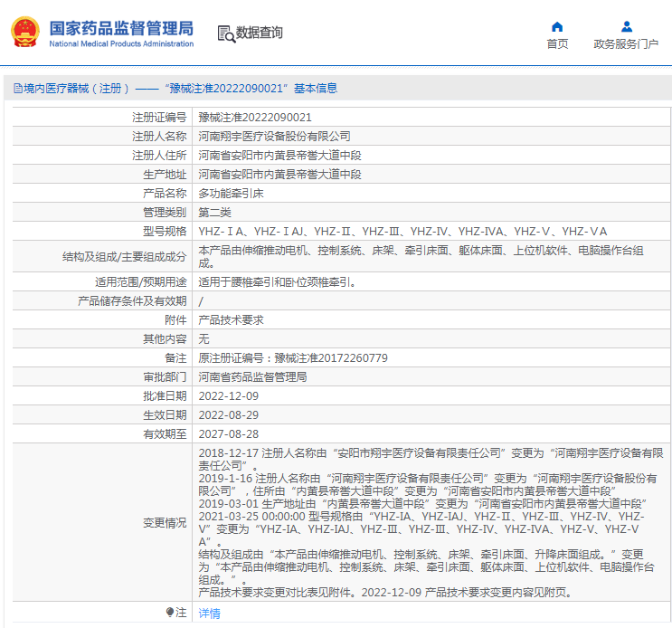The width and height of the screenshot is (672, 628).
Task: Click the 备注 row label
Action: pos(175,358)
